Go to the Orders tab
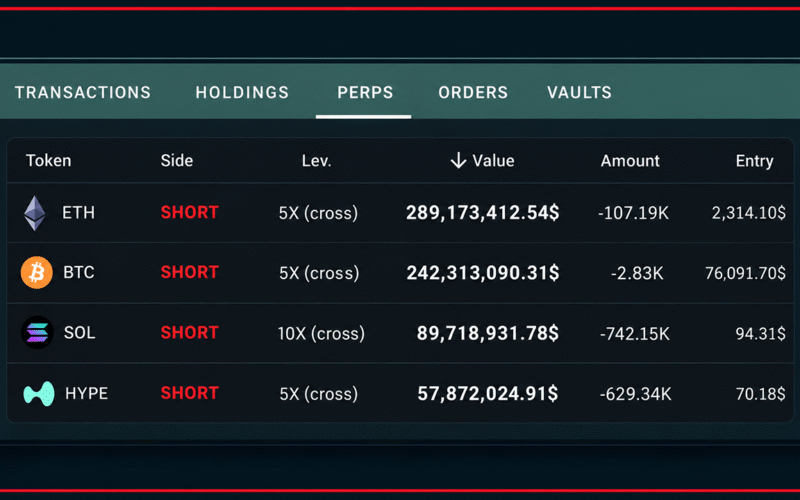The height and width of the screenshot is (500, 800). (473, 92)
